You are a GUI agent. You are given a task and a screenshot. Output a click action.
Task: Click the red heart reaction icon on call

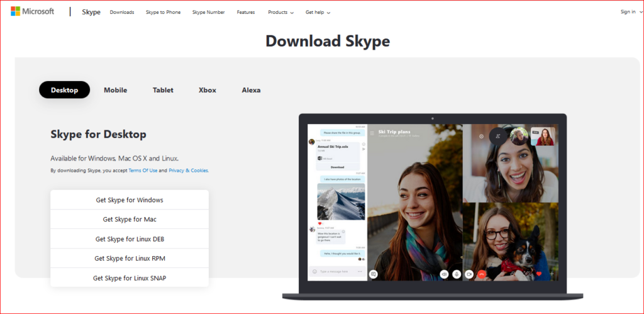[539, 274]
